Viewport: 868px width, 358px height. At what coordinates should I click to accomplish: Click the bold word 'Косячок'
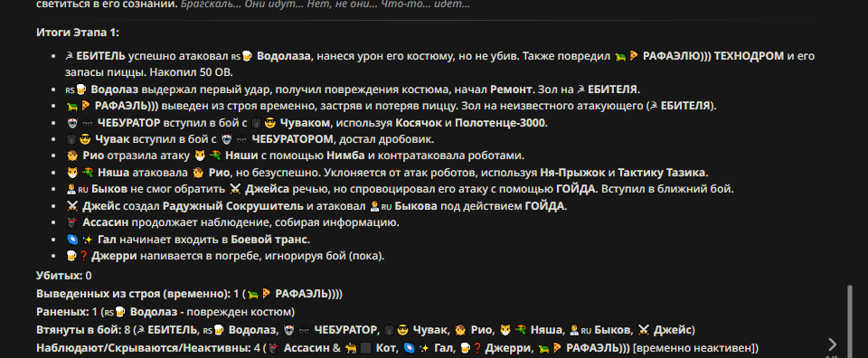[419, 122]
